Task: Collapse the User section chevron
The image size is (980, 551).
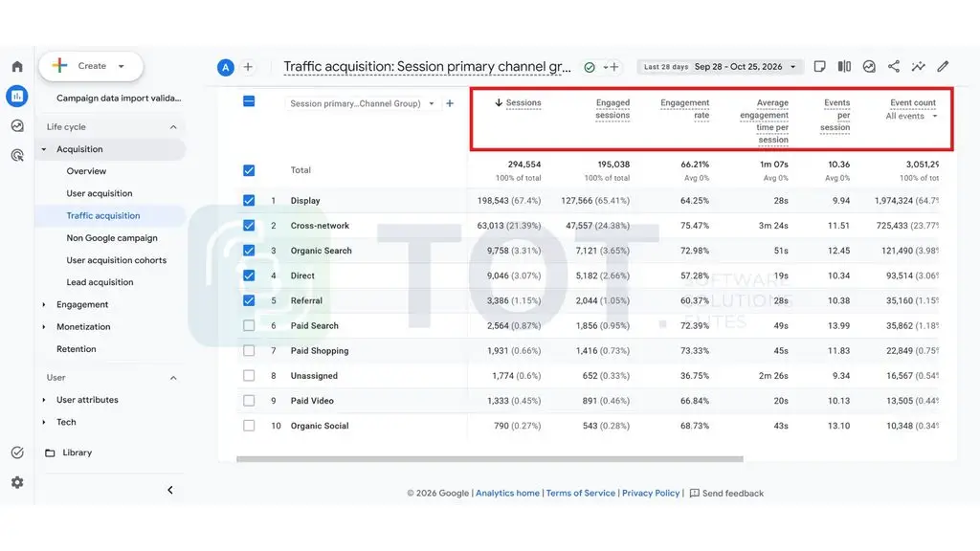Action: click(173, 378)
